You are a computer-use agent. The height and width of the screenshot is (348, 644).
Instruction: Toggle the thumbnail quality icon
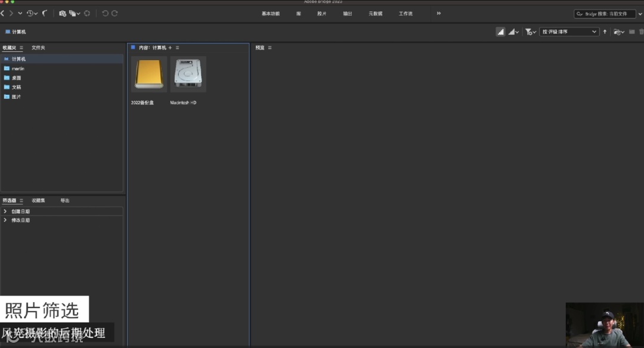click(x=500, y=32)
